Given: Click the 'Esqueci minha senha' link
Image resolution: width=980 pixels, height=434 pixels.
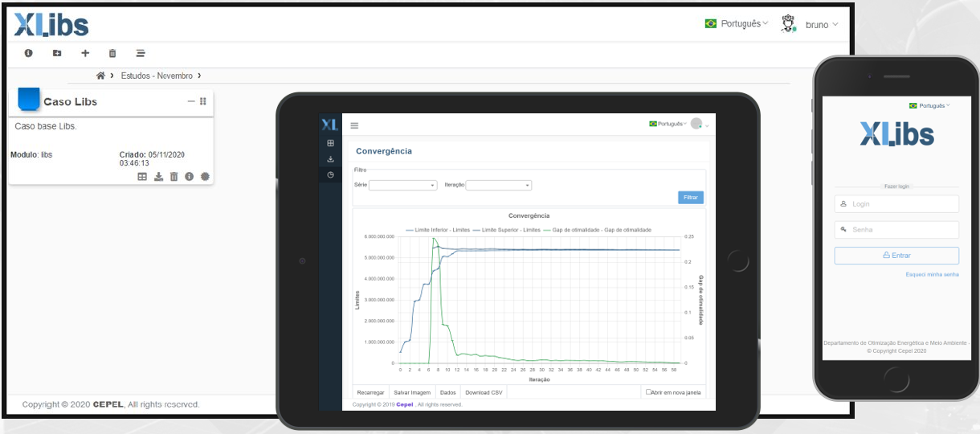Looking at the screenshot, I should (932, 275).
